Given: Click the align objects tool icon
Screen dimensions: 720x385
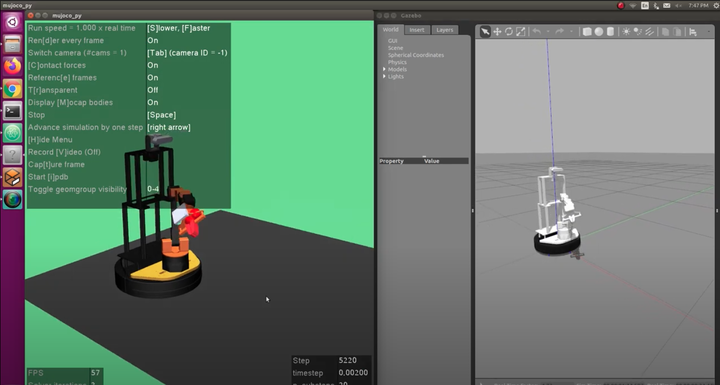Looking at the screenshot, I should point(693,31).
